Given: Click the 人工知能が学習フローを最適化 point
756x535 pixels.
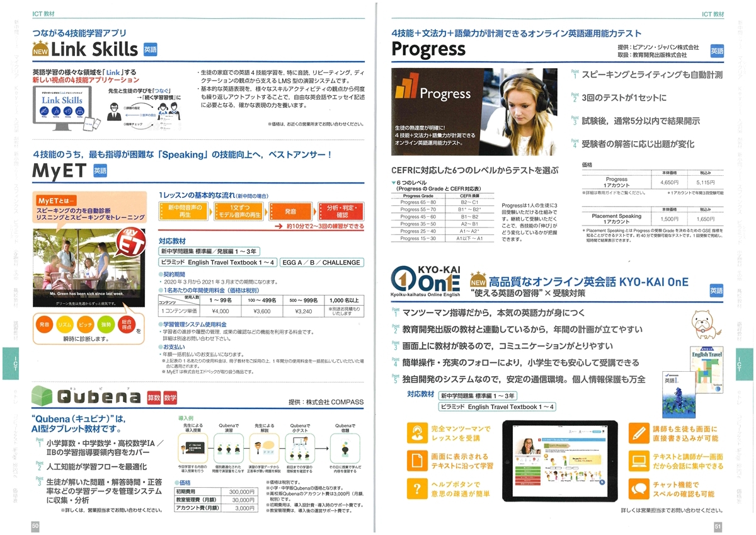Looking at the screenshot, I should click(x=96, y=467).
